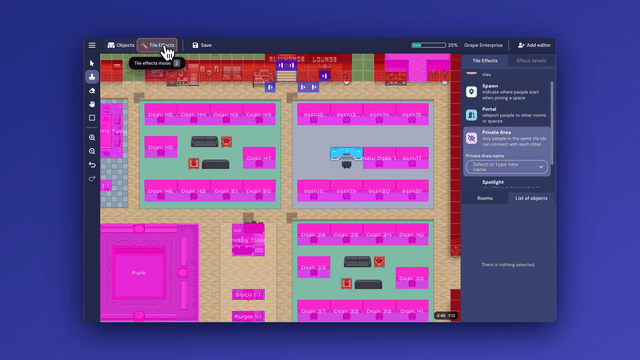Save the map with Save button
The width and height of the screenshot is (640, 360).
click(202, 45)
